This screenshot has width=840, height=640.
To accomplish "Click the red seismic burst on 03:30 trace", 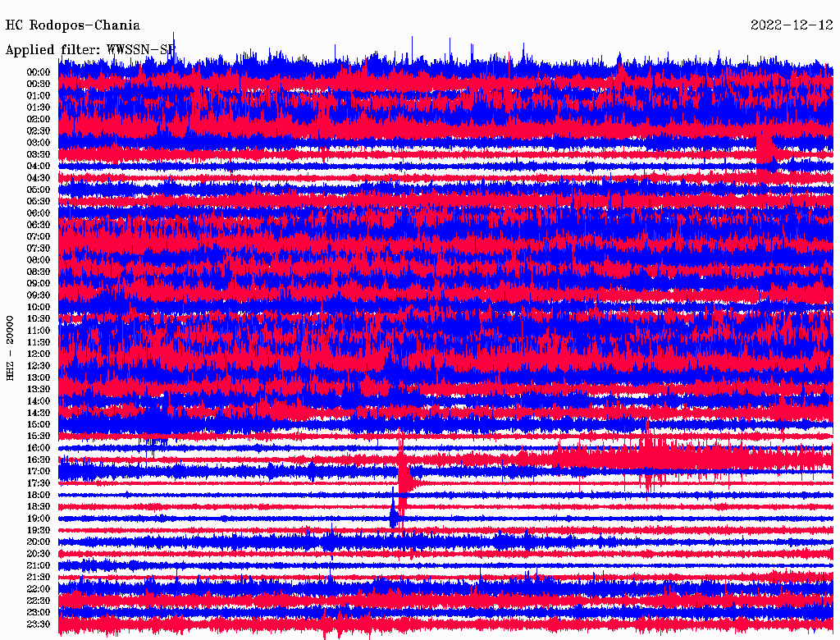I will [765, 149].
